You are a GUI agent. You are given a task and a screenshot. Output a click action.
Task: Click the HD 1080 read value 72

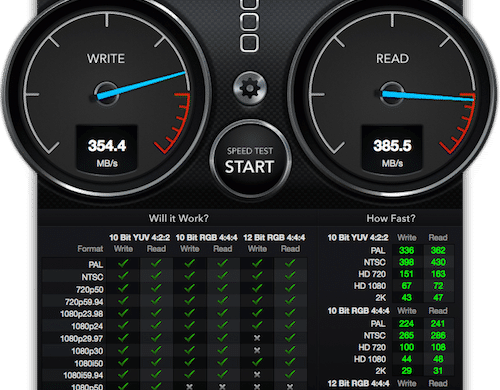[438, 286]
